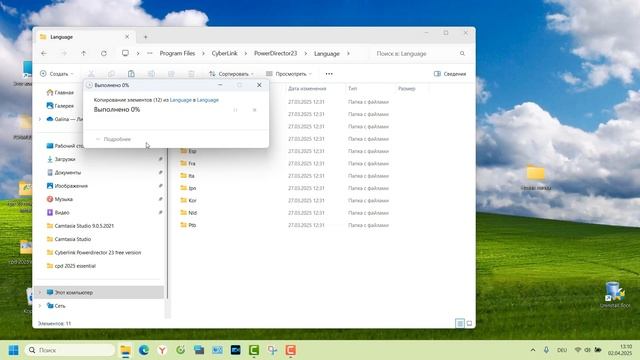Expand chevron after Language breadcrumb
The width and height of the screenshot is (640, 360).
click(348, 53)
